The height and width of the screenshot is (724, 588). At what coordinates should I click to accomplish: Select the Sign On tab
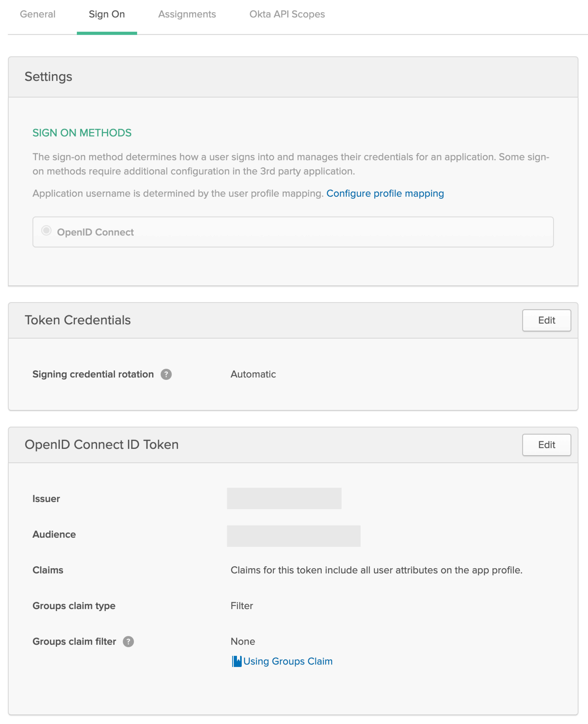tap(107, 14)
